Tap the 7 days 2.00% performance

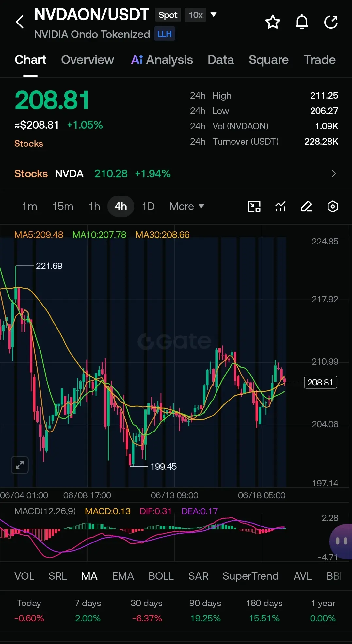(x=88, y=611)
